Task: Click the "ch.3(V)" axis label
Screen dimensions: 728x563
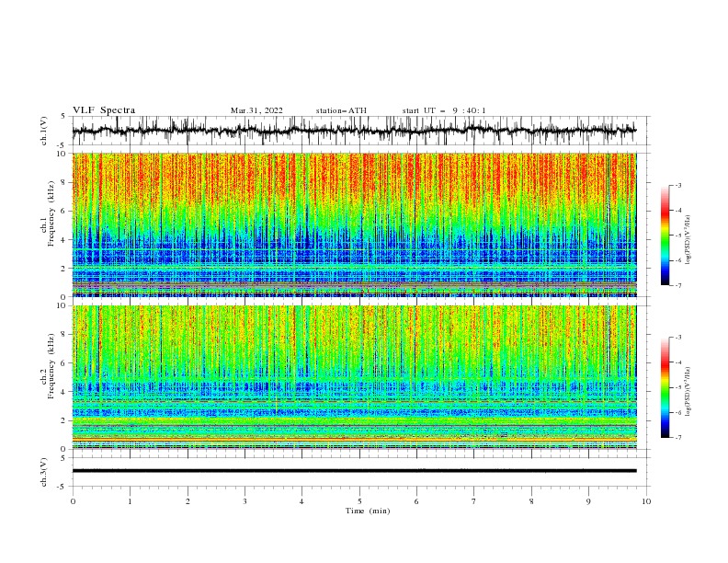Action: 43,472
